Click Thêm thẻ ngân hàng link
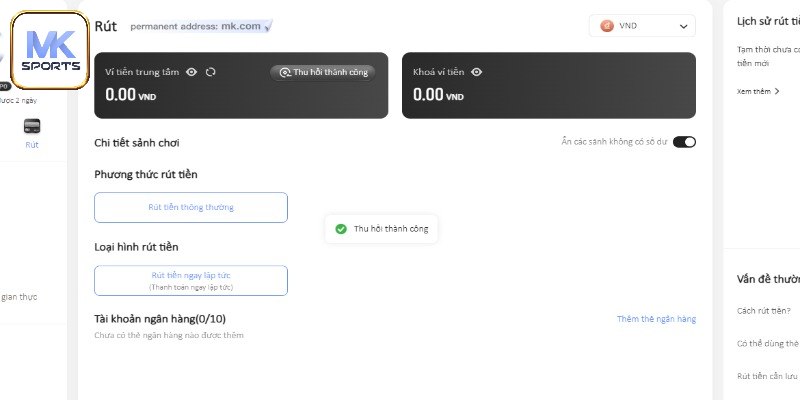The image size is (800, 400). tap(656, 319)
